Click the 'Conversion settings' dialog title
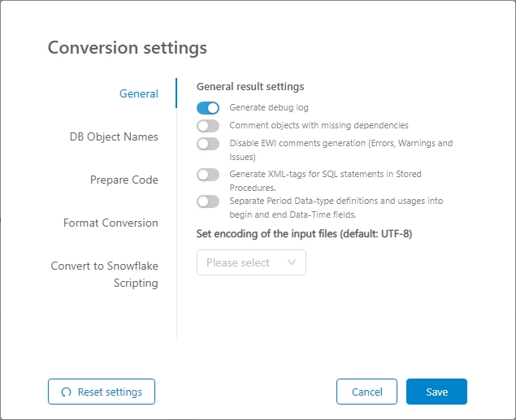Screen dimensions: 516x420 click(128, 47)
